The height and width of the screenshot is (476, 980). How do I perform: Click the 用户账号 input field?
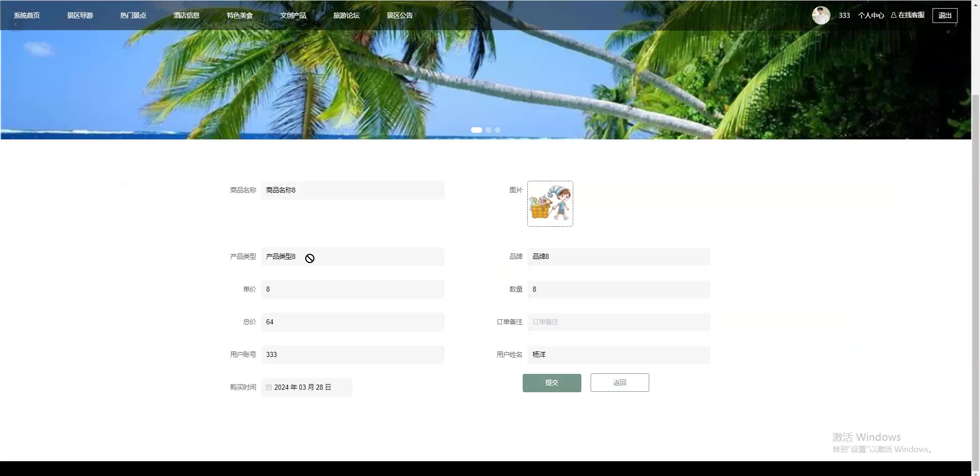pyautogui.click(x=353, y=354)
